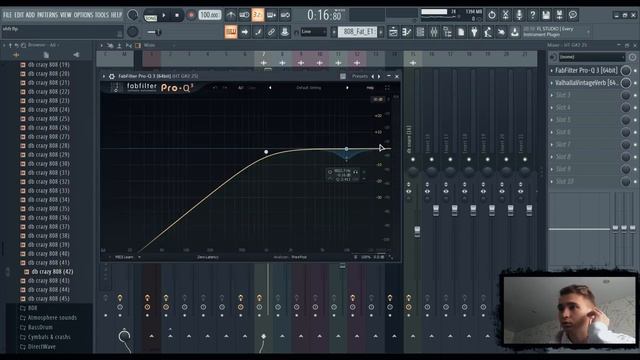Click the Pro-Q 3 full screen icon

point(387,88)
